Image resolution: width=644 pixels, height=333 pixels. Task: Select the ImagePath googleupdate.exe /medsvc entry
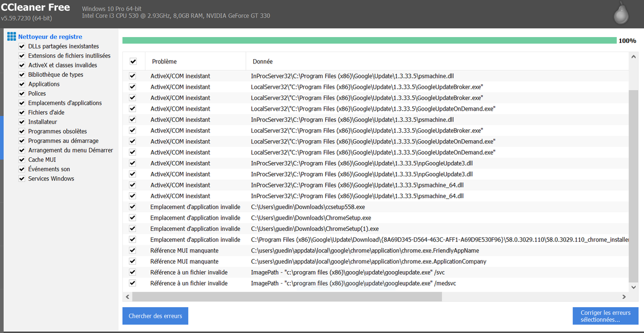point(354,284)
